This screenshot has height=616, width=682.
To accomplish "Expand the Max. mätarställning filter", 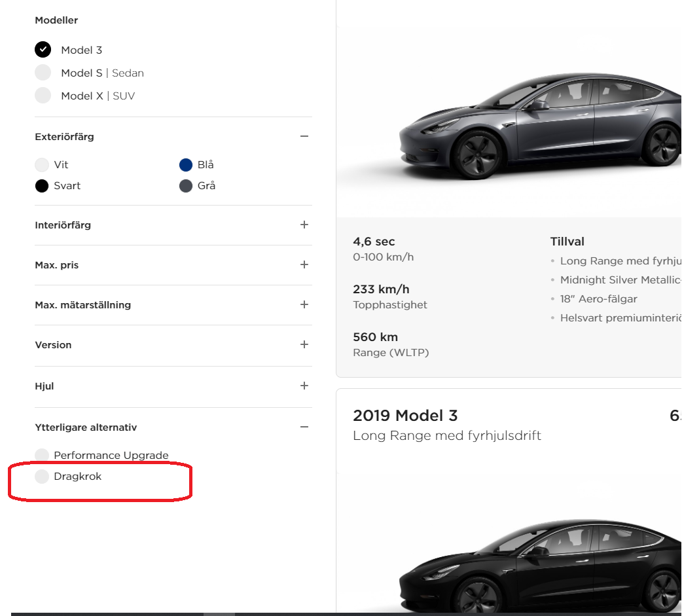I will pos(304,304).
